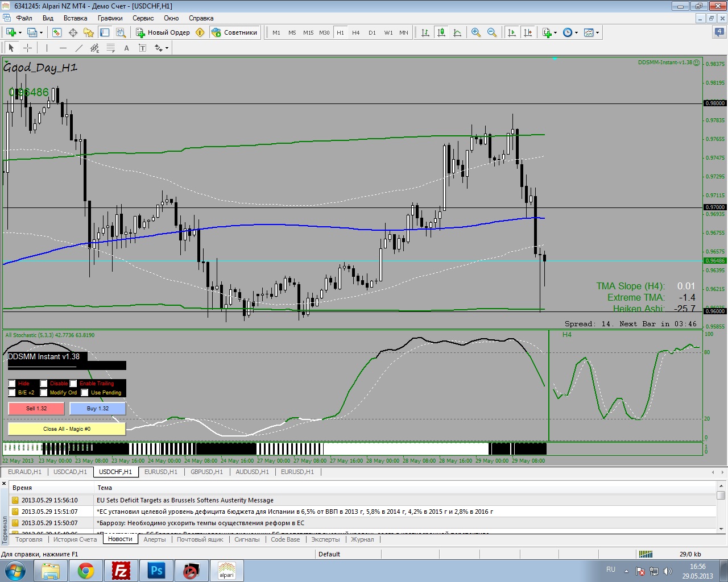The image size is (728, 582).
Task: Tick the Hide checkbox
Action: click(12, 384)
